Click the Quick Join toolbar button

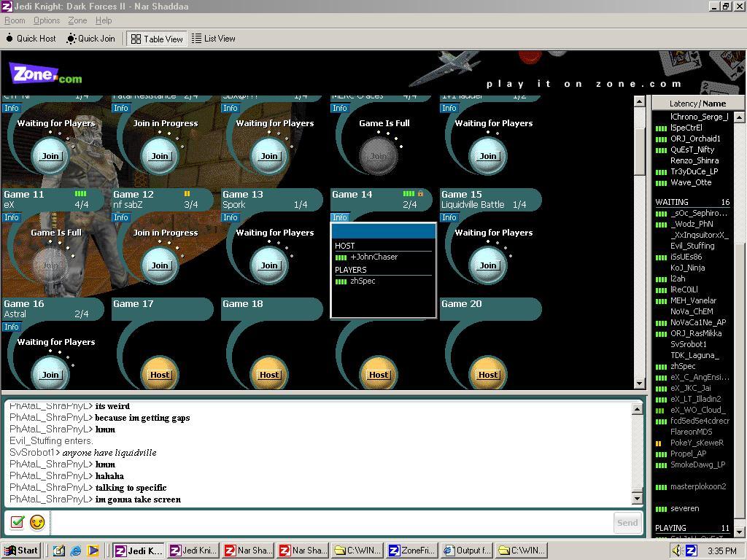coord(91,39)
